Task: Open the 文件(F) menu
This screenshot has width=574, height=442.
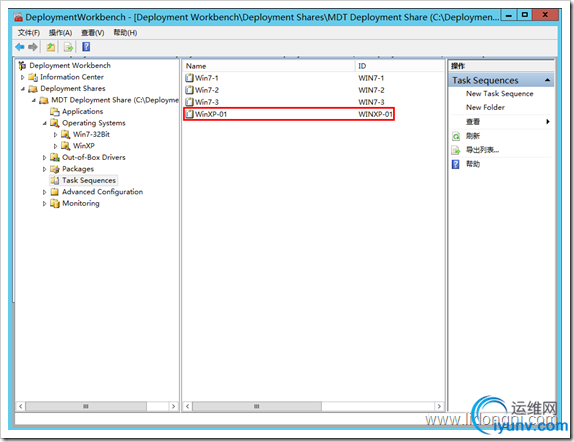Action: click(x=29, y=33)
